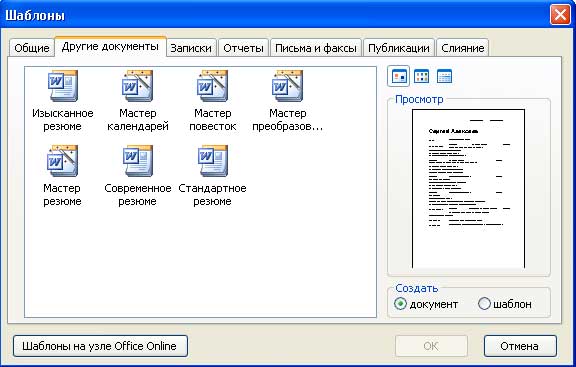The image size is (576, 367).
Task: Select the Мастер повесток wizard icon
Action: coord(212,86)
